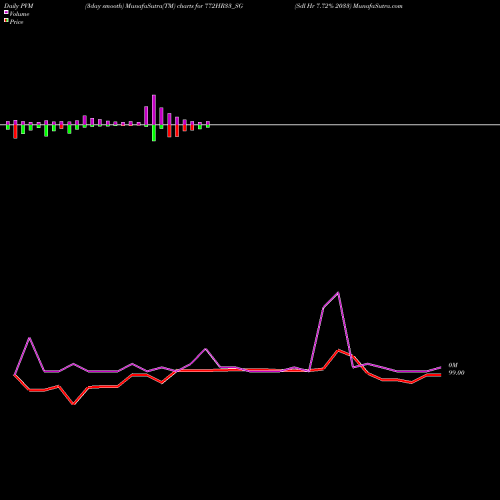
Task: Click the '0M' volume axis label
Action: [x=453, y=365]
